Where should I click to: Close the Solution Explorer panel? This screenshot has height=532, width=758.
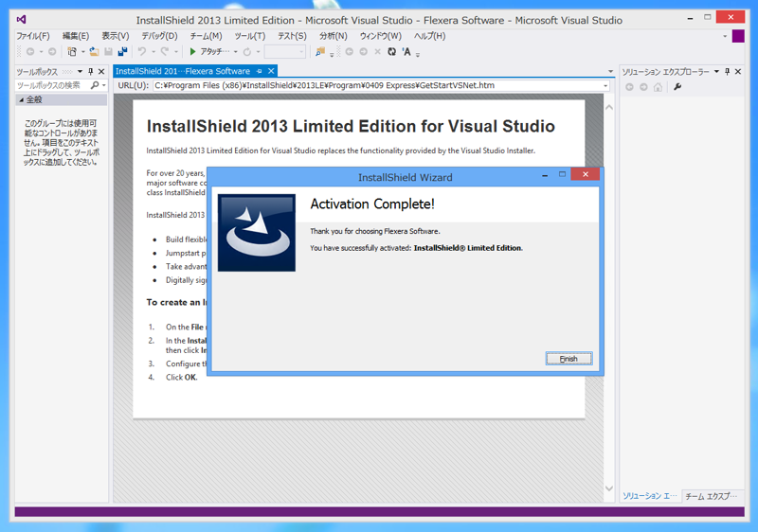coord(738,71)
